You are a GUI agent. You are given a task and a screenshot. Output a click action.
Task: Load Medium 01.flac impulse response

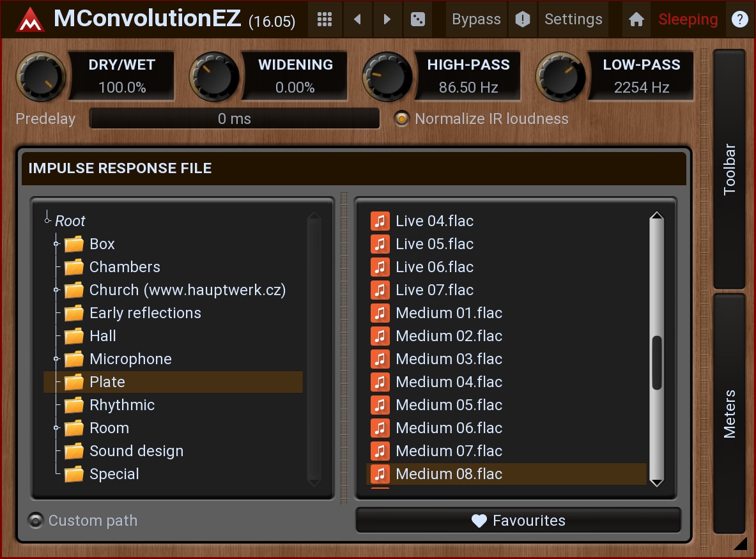point(506,313)
